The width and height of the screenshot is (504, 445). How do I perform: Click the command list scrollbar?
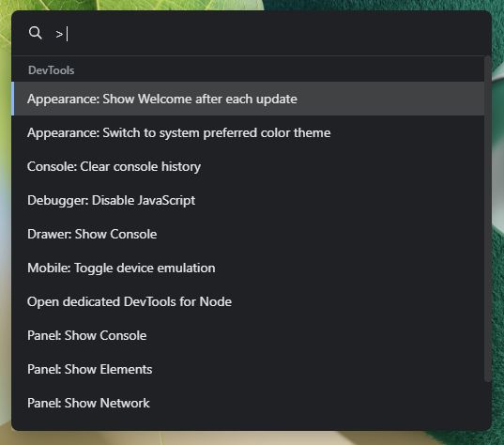click(x=488, y=220)
